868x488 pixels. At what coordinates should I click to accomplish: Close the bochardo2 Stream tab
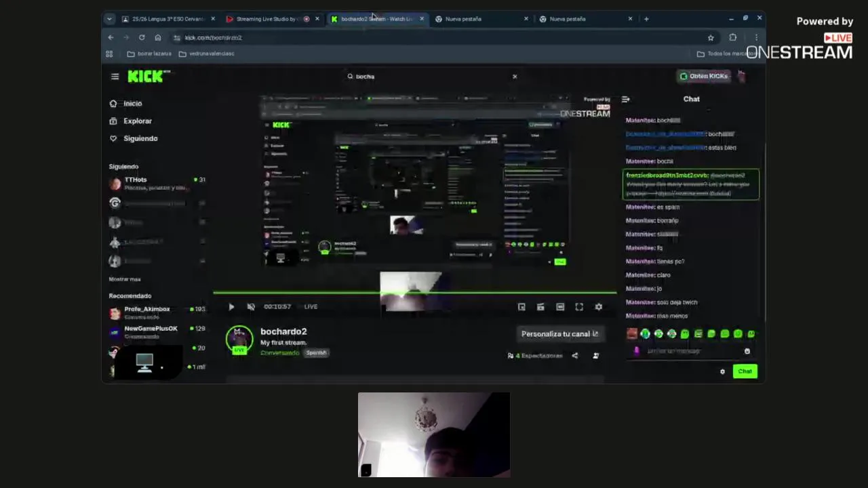pos(422,19)
